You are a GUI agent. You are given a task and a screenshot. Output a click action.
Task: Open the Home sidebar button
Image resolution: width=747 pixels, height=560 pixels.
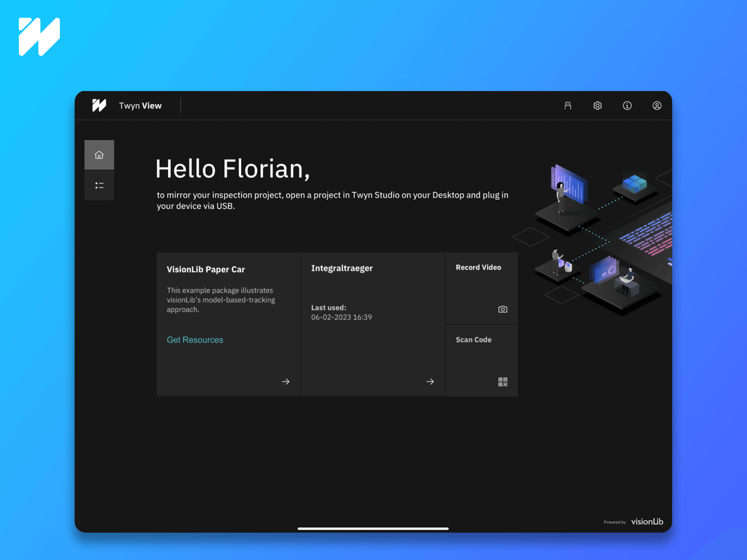(99, 155)
